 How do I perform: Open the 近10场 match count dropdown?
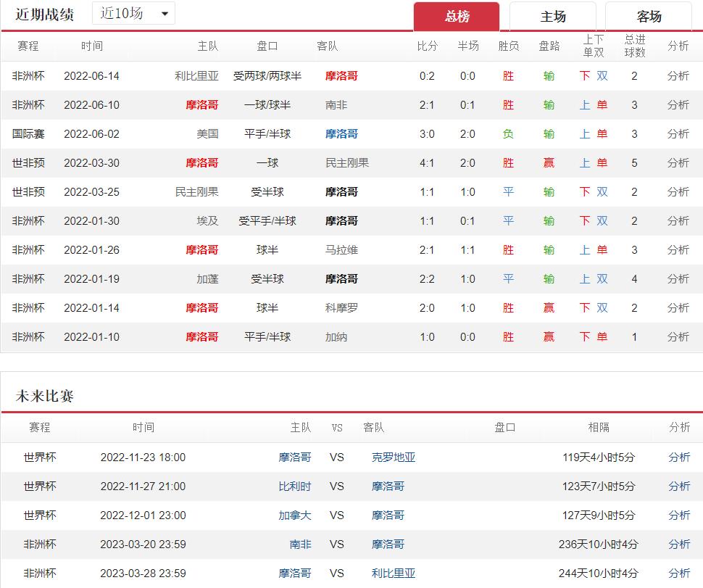(133, 14)
